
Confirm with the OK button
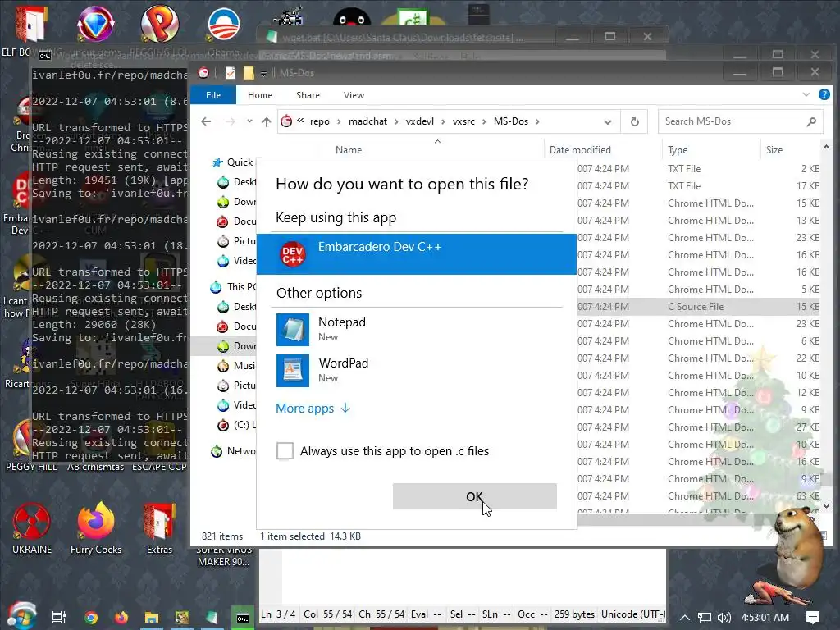click(x=475, y=496)
